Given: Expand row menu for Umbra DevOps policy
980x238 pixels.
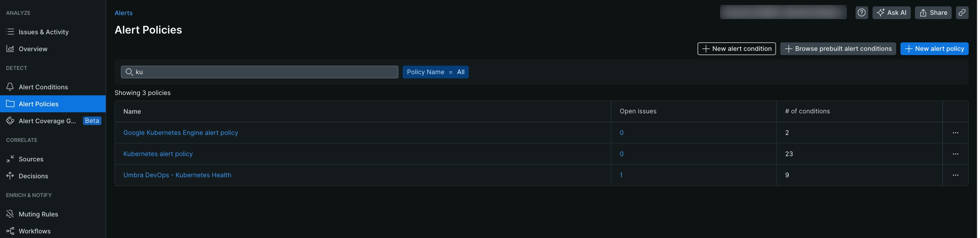Looking at the screenshot, I should (955, 175).
